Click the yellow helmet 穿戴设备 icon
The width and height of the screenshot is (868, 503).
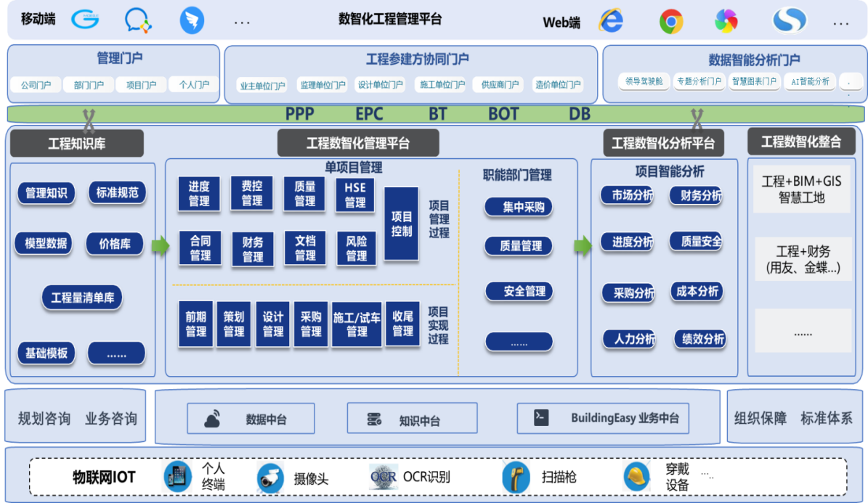click(x=636, y=476)
